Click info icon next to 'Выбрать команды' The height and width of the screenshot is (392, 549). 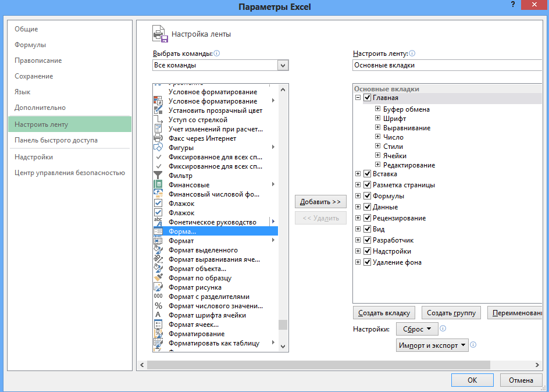click(217, 54)
